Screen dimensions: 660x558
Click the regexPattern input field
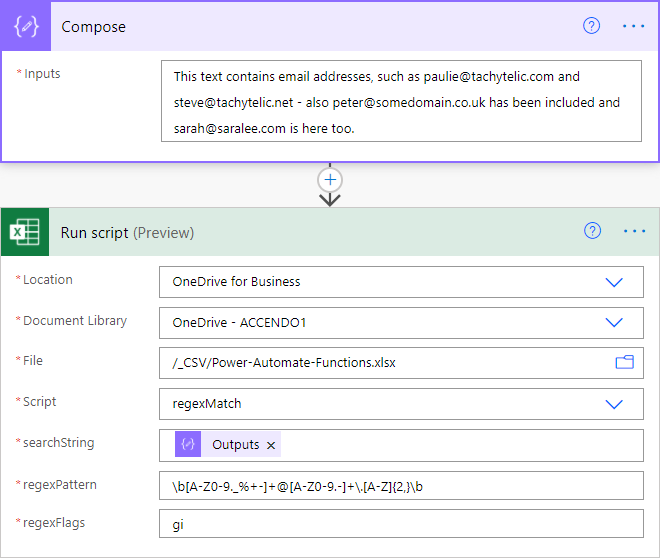point(400,486)
